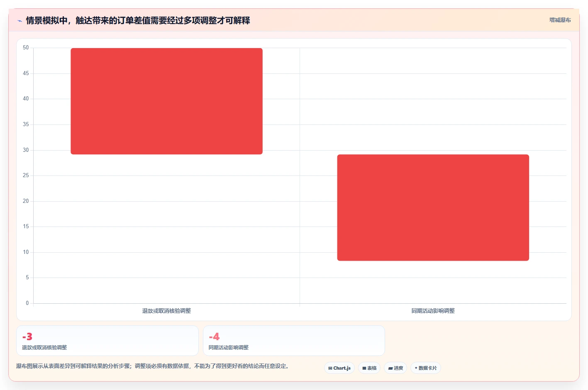Click the square icon in 表格 chip
Screen dimensions: 588x390
(364, 368)
